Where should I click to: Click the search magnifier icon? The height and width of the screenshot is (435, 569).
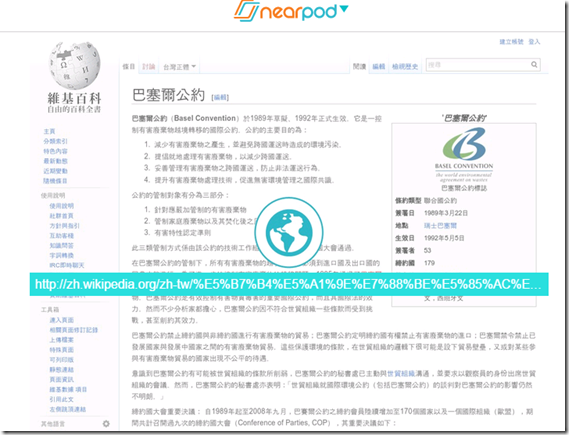tap(534, 65)
